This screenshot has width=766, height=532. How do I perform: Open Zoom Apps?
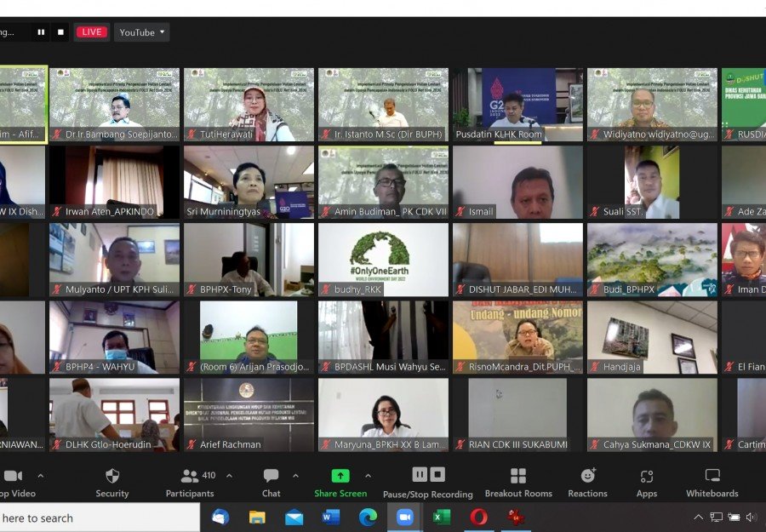tap(647, 483)
